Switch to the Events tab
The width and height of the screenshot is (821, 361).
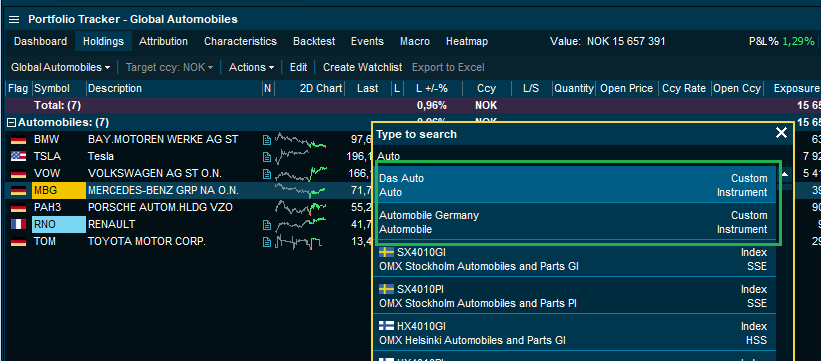coord(367,41)
